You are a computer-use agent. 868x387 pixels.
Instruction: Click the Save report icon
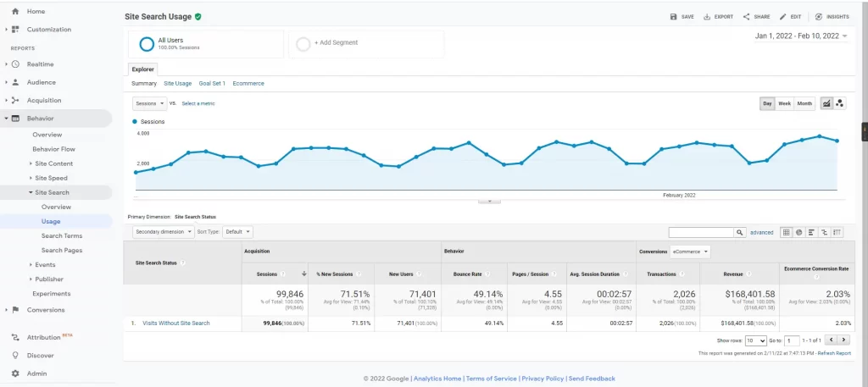673,16
